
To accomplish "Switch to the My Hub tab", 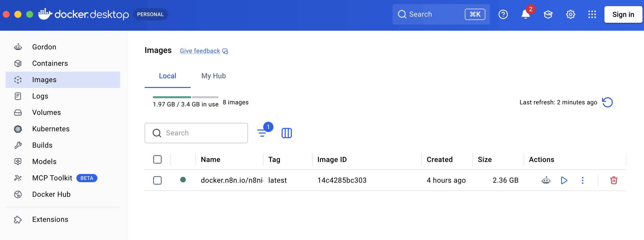I will pos(214,76).
